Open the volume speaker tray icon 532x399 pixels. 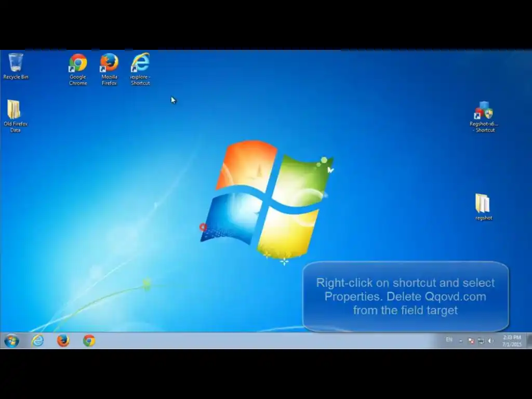point(490,341)
